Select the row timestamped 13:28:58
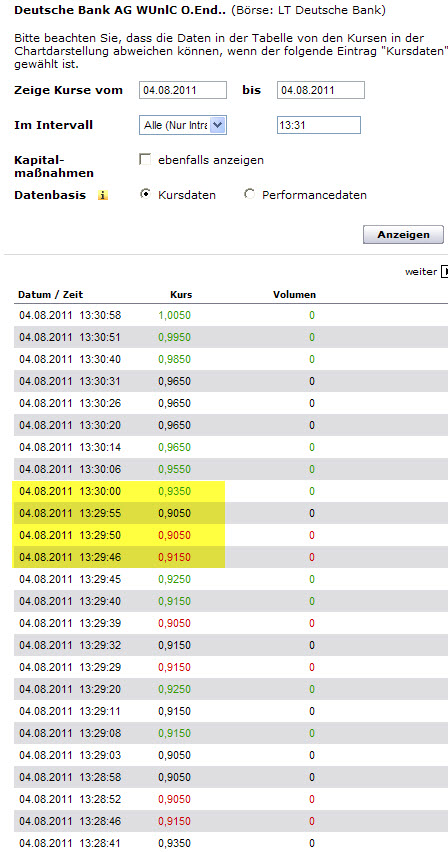Image resolution: width=448 pixels, height=852 pixels. (231, 778)
